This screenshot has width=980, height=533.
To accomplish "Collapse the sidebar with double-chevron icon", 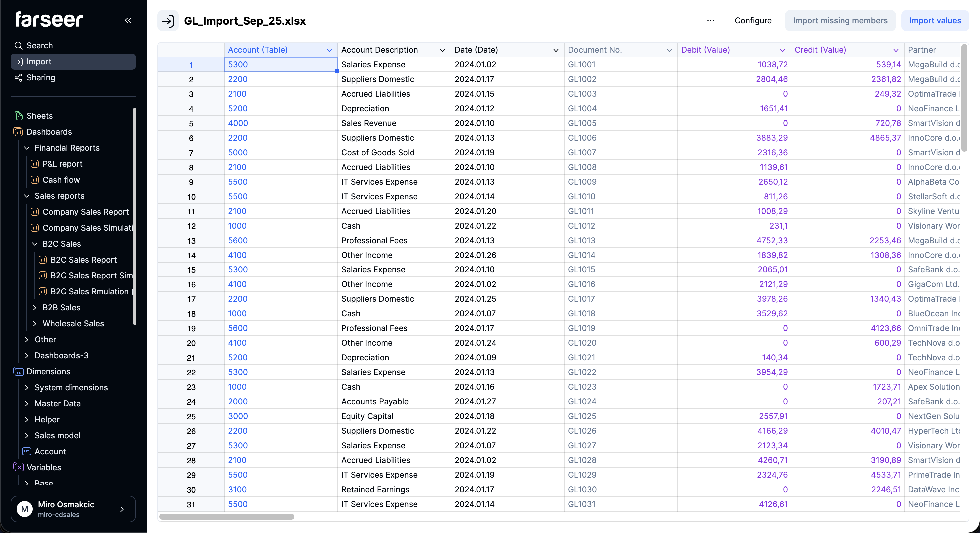I will click(x=128, y=20).
